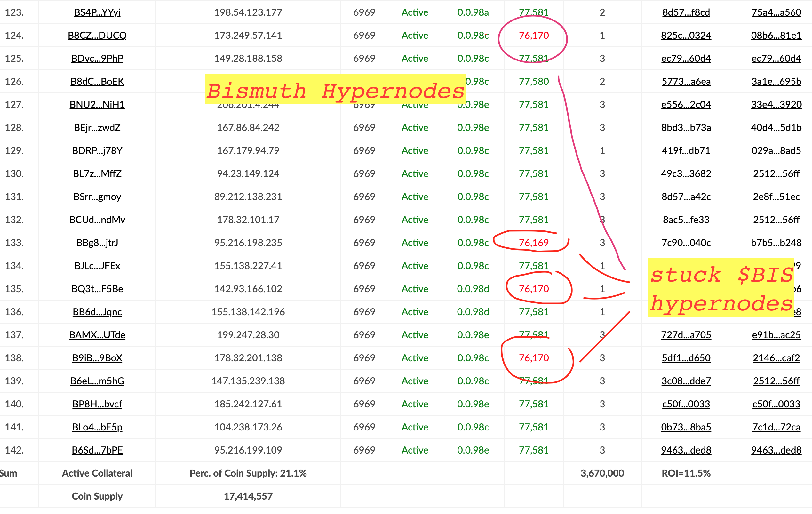Open hash link 5df1...d650

click(686, 358)
